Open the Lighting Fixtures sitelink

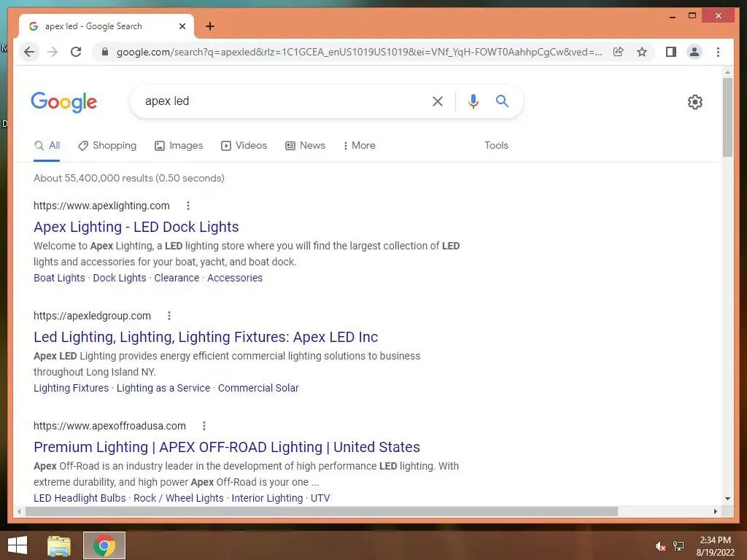[x=71, y=388]
